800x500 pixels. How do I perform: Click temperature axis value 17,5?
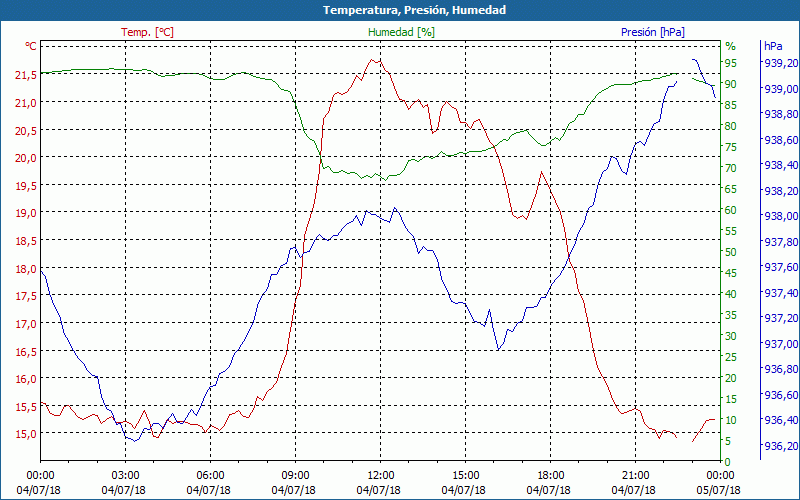point(26,296)
